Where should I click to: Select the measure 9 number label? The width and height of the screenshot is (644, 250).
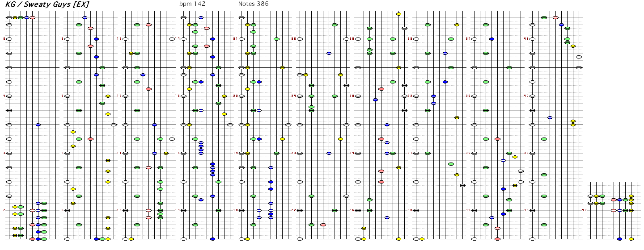click(x=63, y=39)
